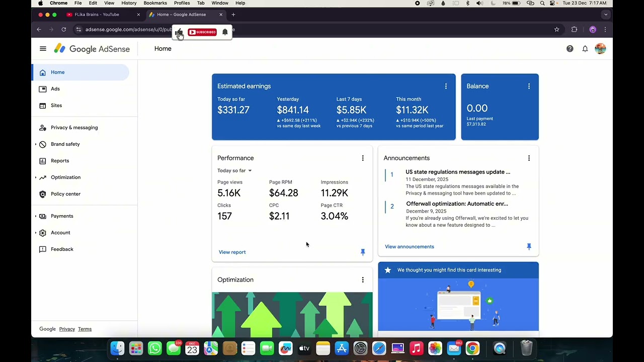Open Balance card three-dot menu
The width and height of the screenshot is (644, 362).
pyautogui.click(x=529, y=86)
